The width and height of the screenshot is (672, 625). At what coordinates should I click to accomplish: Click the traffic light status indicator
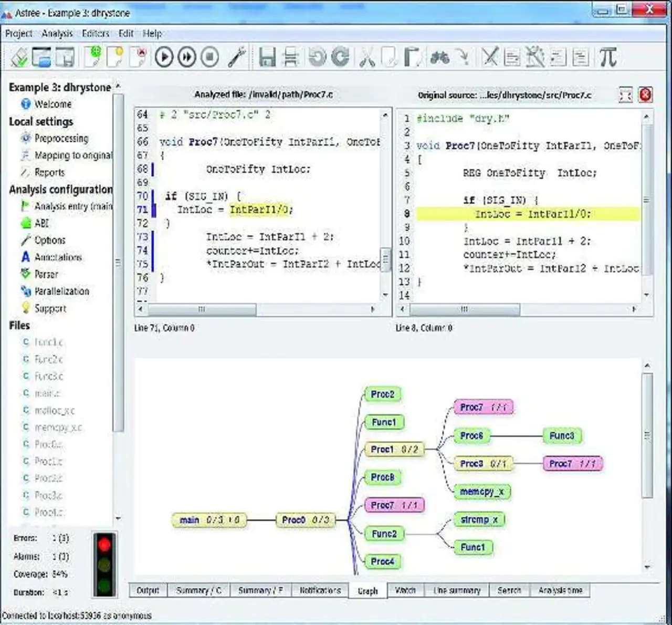pos(104,565)
